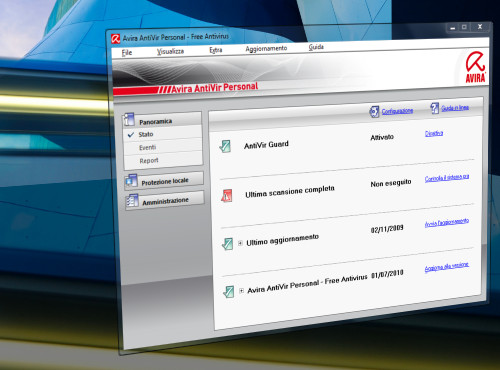Click the Avira umbrella icon in title bar
500x370 pixels.
tap(115, 39)
